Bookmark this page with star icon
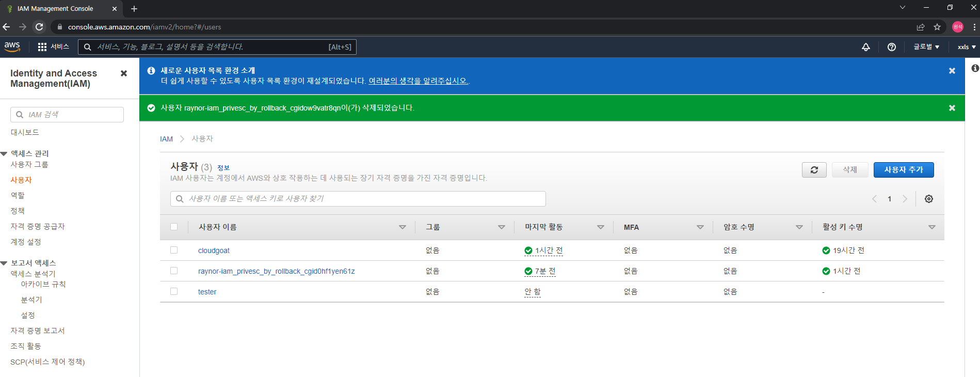The image size is (980, 377). [x=937, y=27]
